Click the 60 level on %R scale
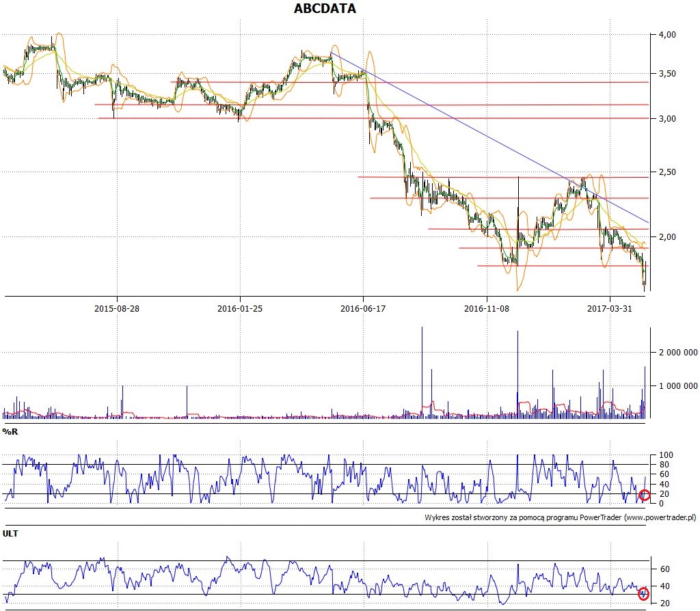Screen dimensions: 700x611 [664, 474]
